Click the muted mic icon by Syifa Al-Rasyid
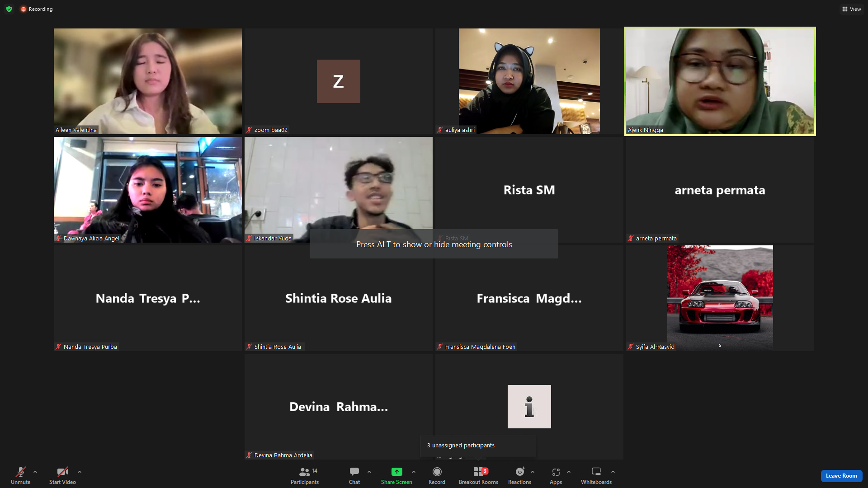 click(631, 347)
